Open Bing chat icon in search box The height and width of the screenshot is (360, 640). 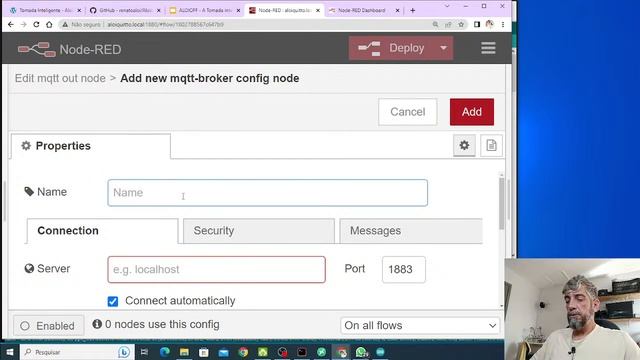pos(124,352)
